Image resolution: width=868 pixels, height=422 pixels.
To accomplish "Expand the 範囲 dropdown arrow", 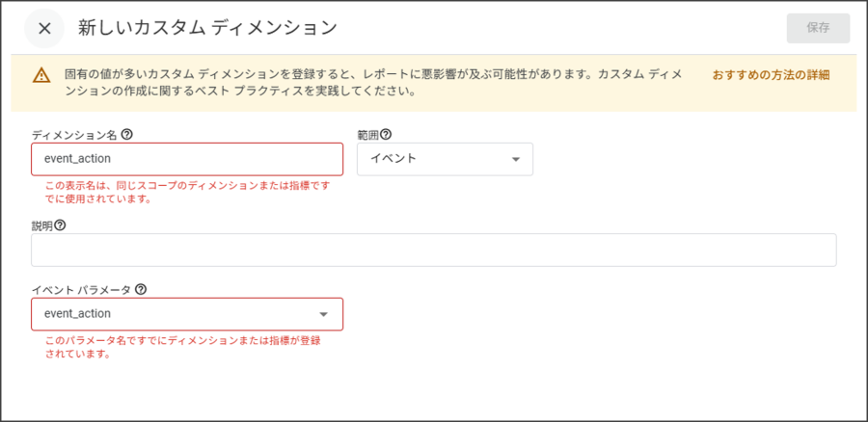I will 515,159.
